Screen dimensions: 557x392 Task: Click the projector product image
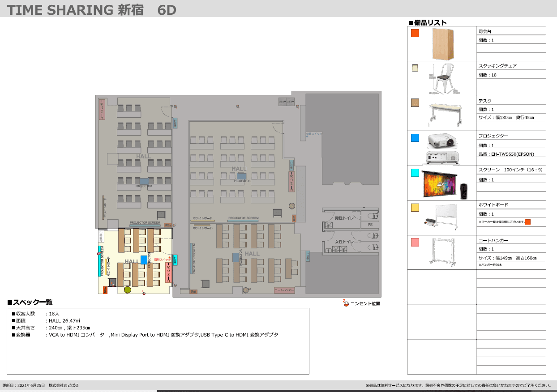[442, 148]
